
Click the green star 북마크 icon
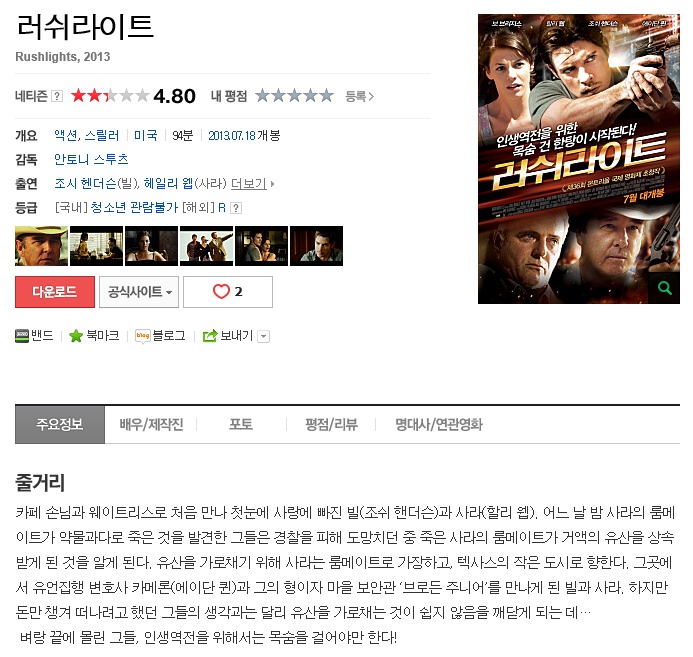pyautogui.click(x=76, y=336)
